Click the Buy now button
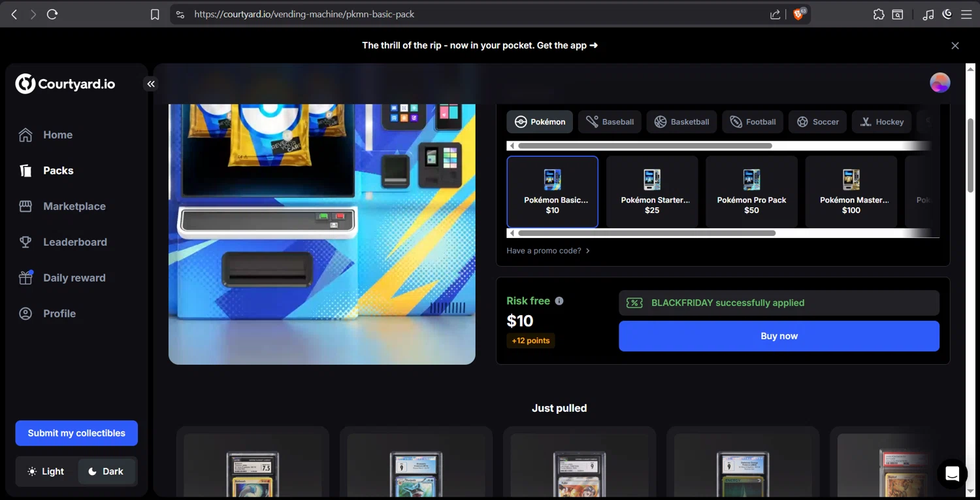This screenshot has height=500, width=980. point(779,336)
